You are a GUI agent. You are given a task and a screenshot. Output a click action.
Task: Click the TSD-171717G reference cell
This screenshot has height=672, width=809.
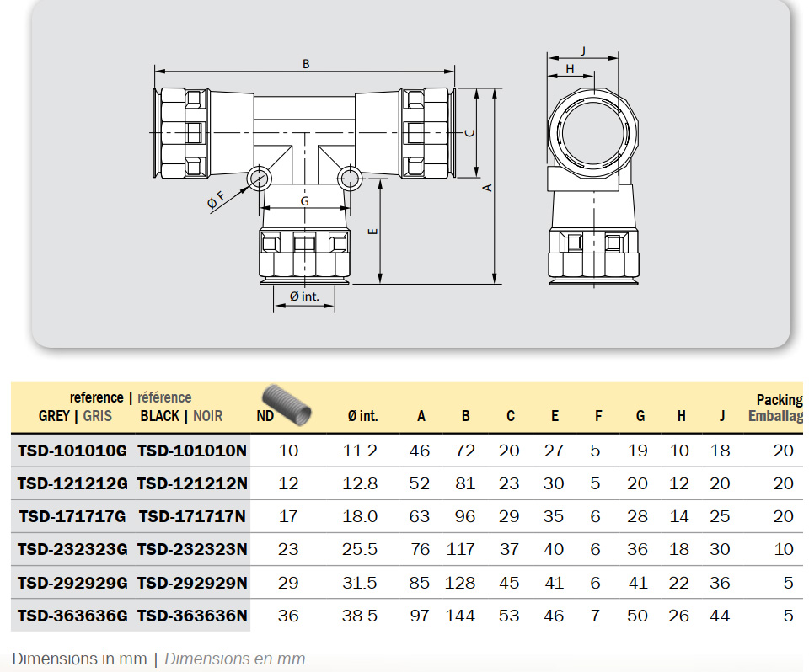[x=72, y=516]
